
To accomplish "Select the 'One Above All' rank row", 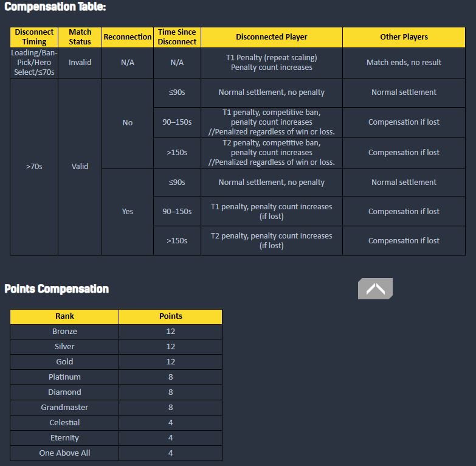I will 116,453.
